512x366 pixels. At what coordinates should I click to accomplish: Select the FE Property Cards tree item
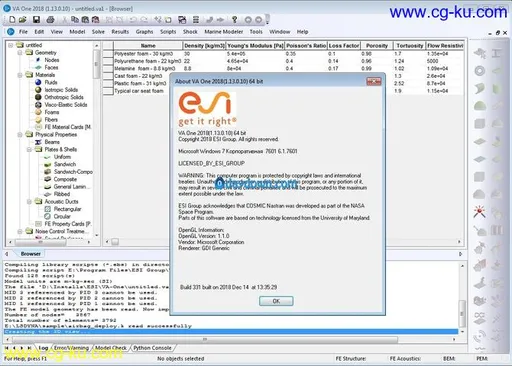click(68, 224)
